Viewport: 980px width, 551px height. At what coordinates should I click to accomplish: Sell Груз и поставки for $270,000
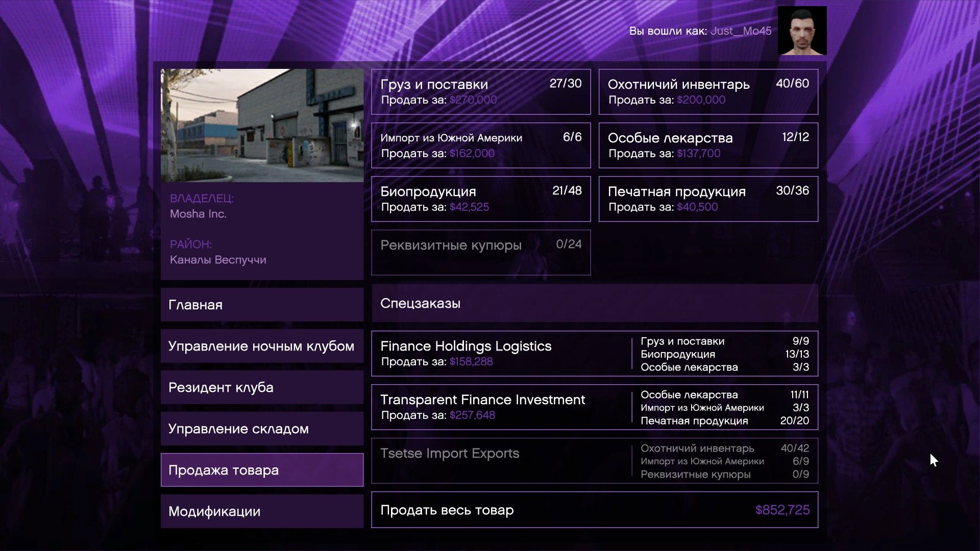pyautogui.click(x=481, y=92)
